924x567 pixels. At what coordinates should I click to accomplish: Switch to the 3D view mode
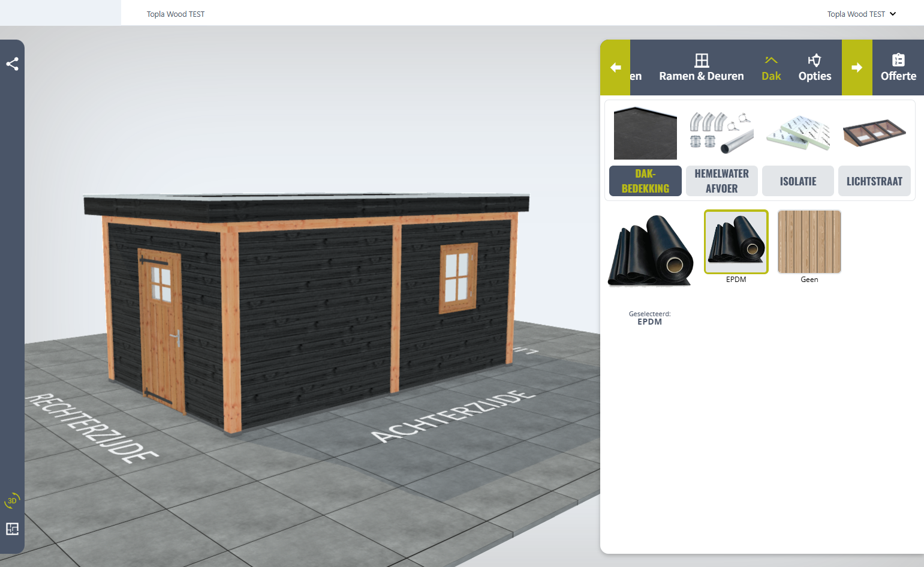click(x=12, y=500)
